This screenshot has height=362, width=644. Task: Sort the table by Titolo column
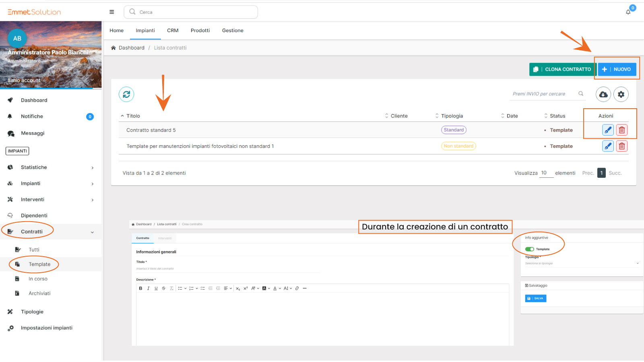tap(133, 116)
